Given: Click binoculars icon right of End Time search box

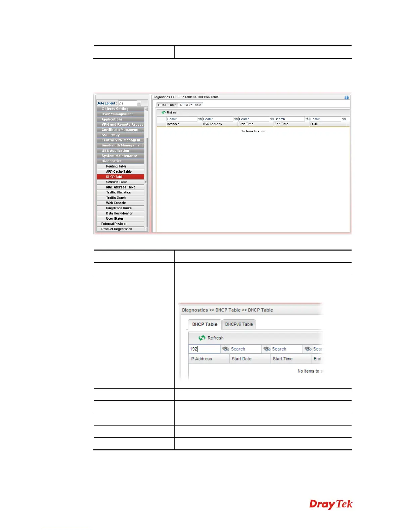Looking at the screenshot, I should (x=307, y=119).
